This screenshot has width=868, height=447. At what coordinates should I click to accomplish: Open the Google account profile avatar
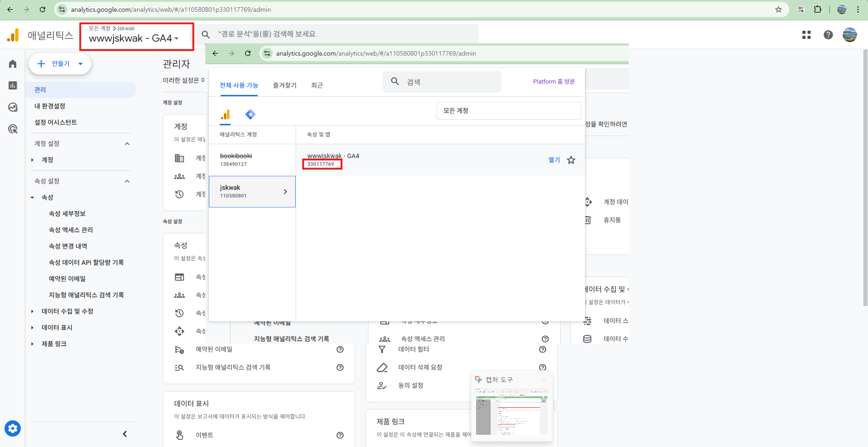coord(850,35)
